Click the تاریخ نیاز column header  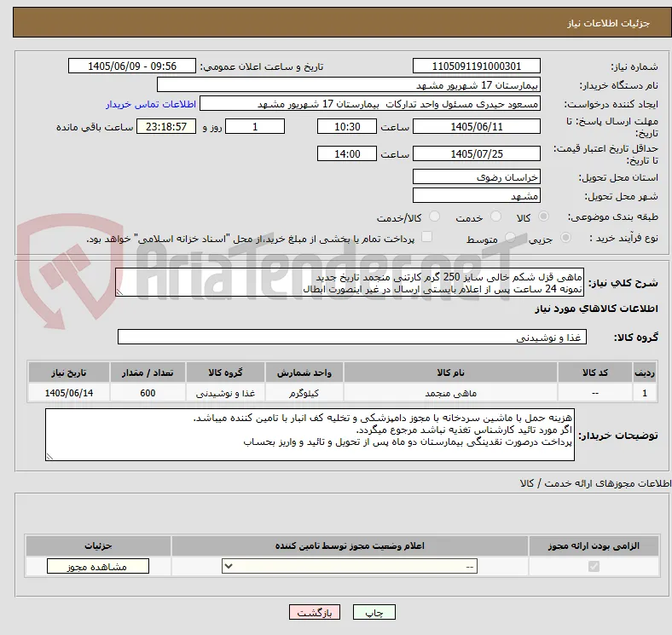tap(68, 372)
